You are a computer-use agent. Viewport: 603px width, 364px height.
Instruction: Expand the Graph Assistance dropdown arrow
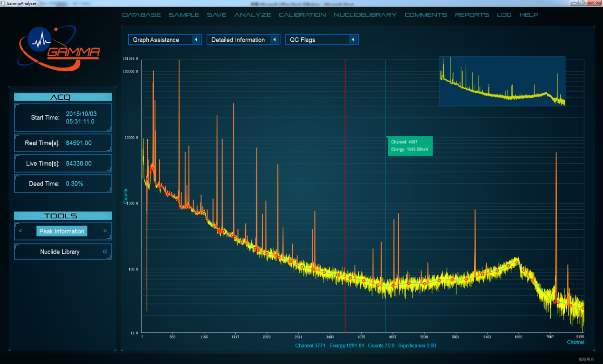(196, 40)
